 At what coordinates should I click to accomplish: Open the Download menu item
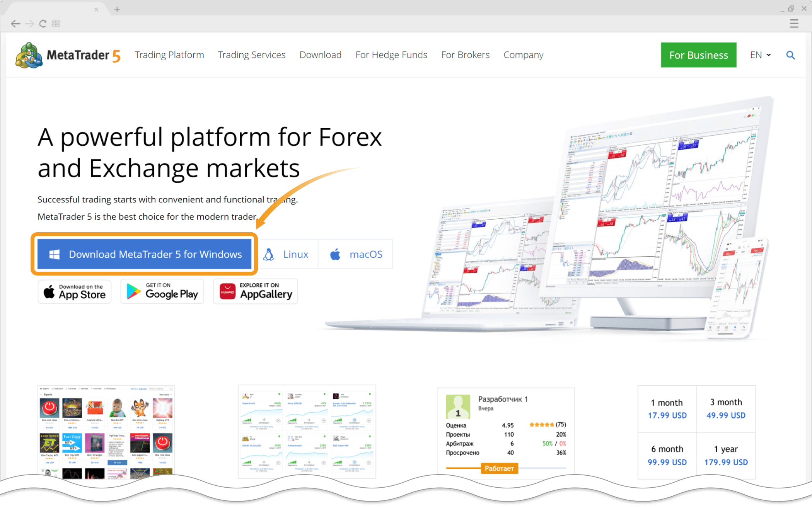point(321,55)
